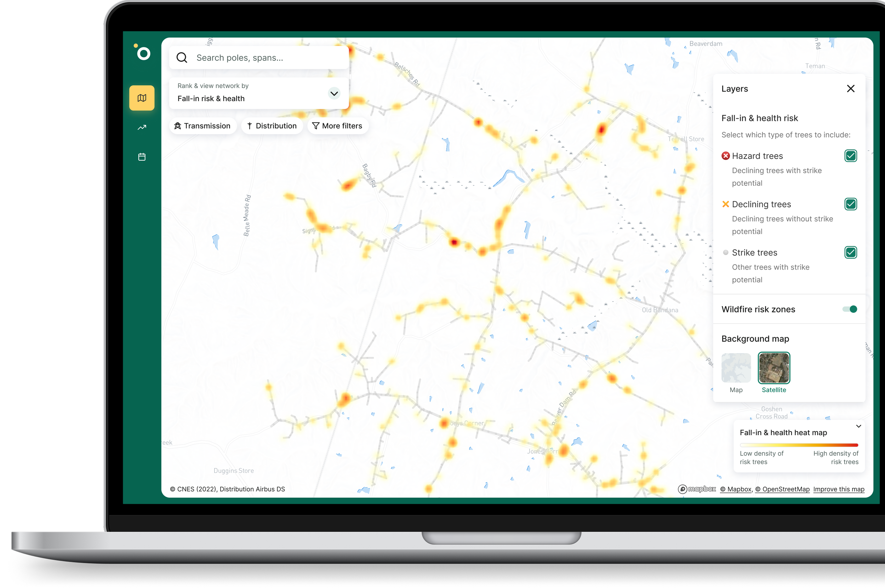Click the red Hazard trees icon
The width and height of the screenshot is (885, 588).
click(x=726, y=156)
